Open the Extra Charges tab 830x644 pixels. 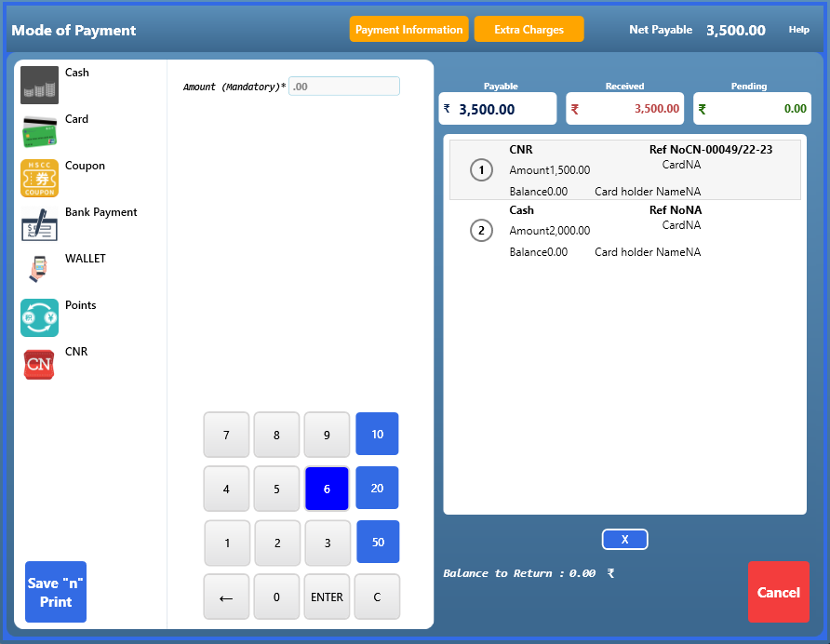click(529, 29)
